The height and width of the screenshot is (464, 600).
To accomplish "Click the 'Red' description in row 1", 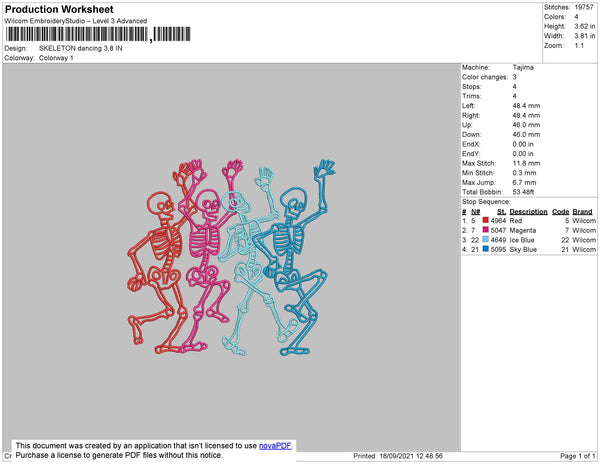I will 516,221.
